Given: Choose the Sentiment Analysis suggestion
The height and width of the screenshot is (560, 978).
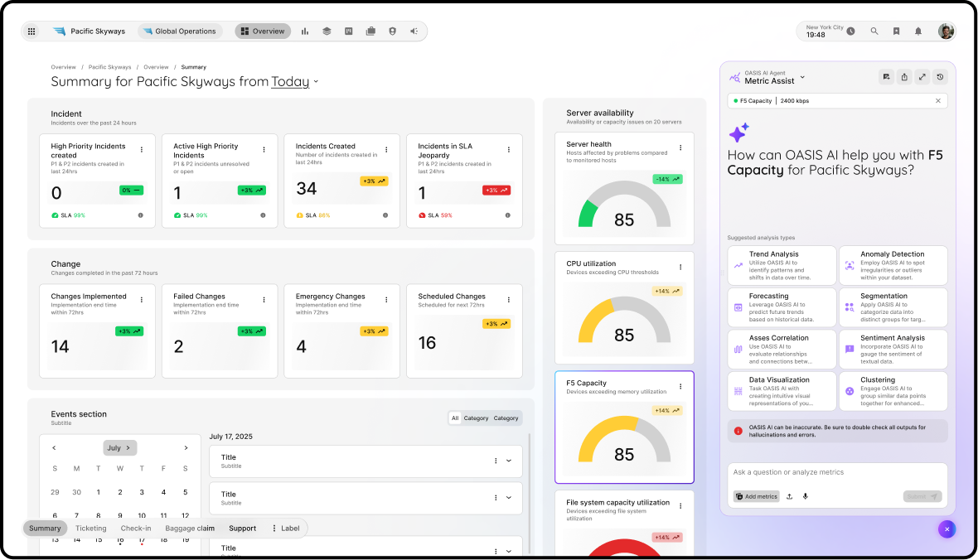Looking at the screenshot, I should (893, 350).
